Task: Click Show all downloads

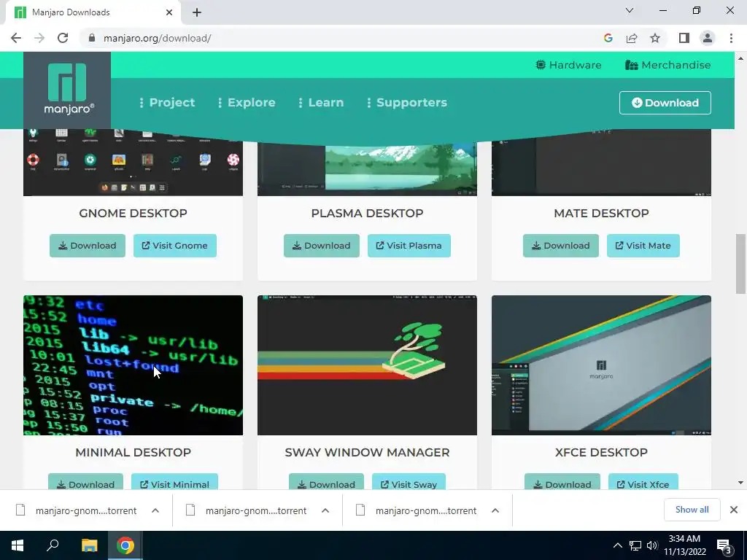Action: 692,510
